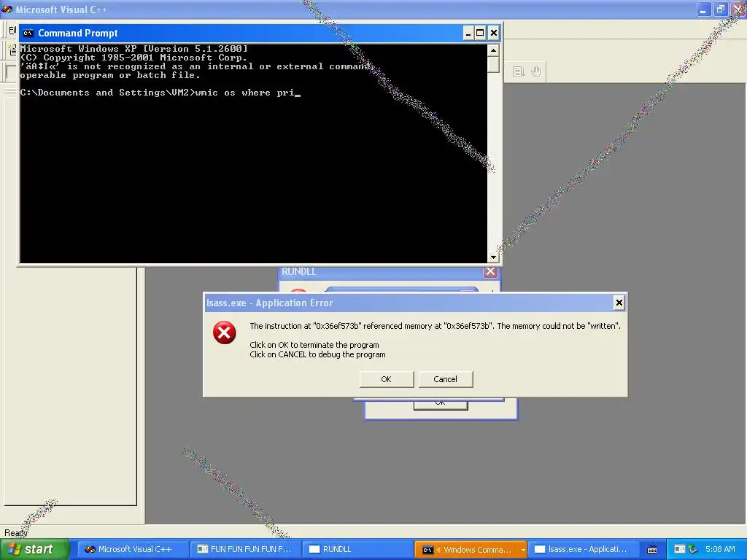Click the window-shaped icon in the system tray
This screenshot has height=560, width=747.
[x=679, y=549]
